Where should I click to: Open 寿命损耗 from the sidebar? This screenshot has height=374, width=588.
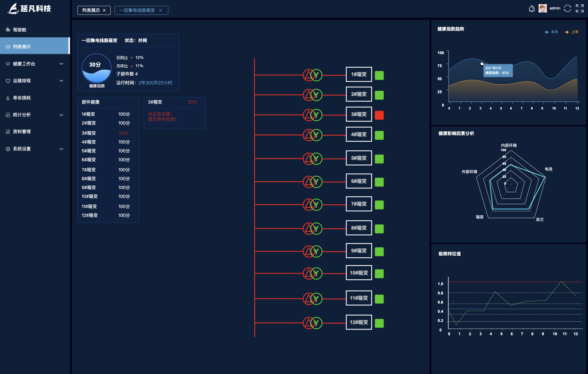(x=22, y=98)
